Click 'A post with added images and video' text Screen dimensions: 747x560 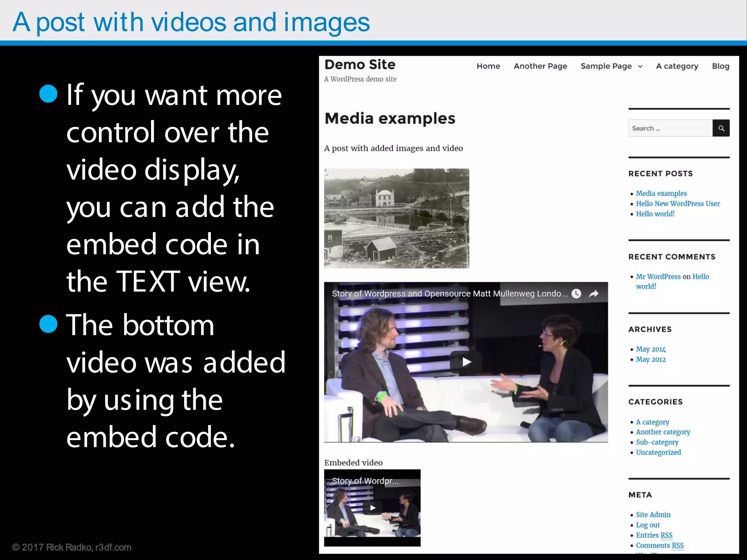tap(393, 148)
